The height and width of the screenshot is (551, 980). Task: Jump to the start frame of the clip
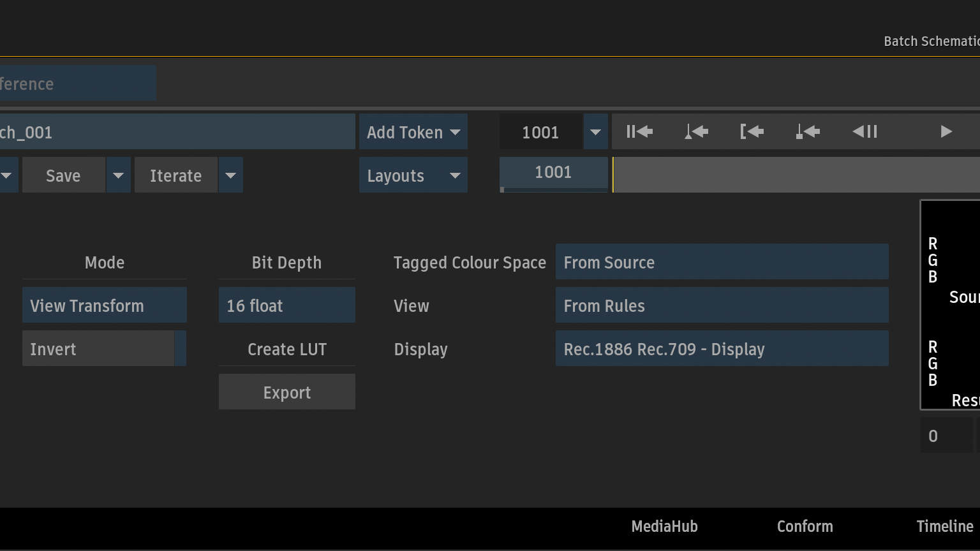(639, 132)
